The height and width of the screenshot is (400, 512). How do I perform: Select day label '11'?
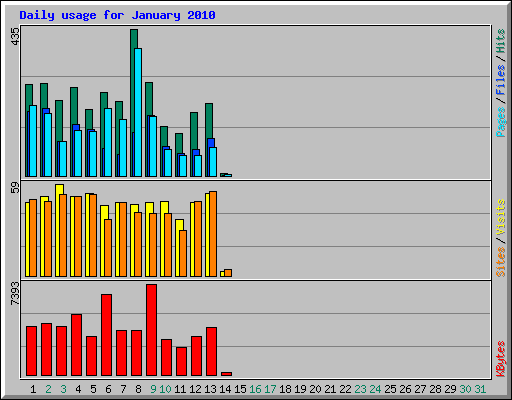(x=180, y=389)
